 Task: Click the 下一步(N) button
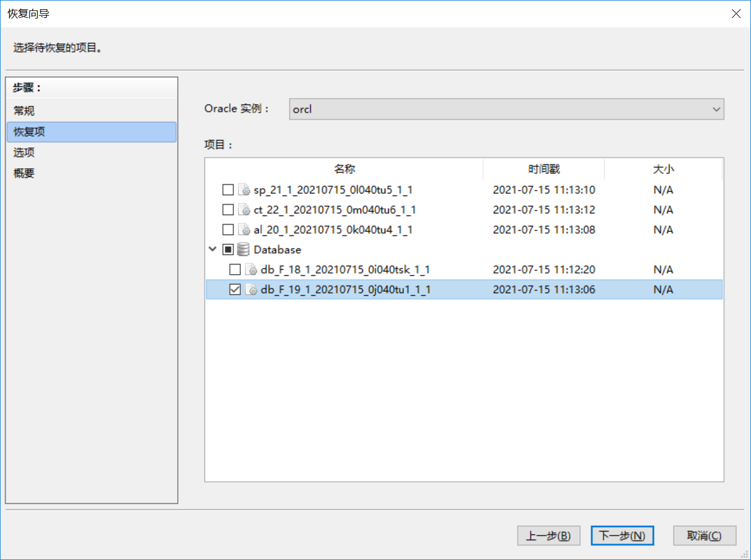[622, 536]
